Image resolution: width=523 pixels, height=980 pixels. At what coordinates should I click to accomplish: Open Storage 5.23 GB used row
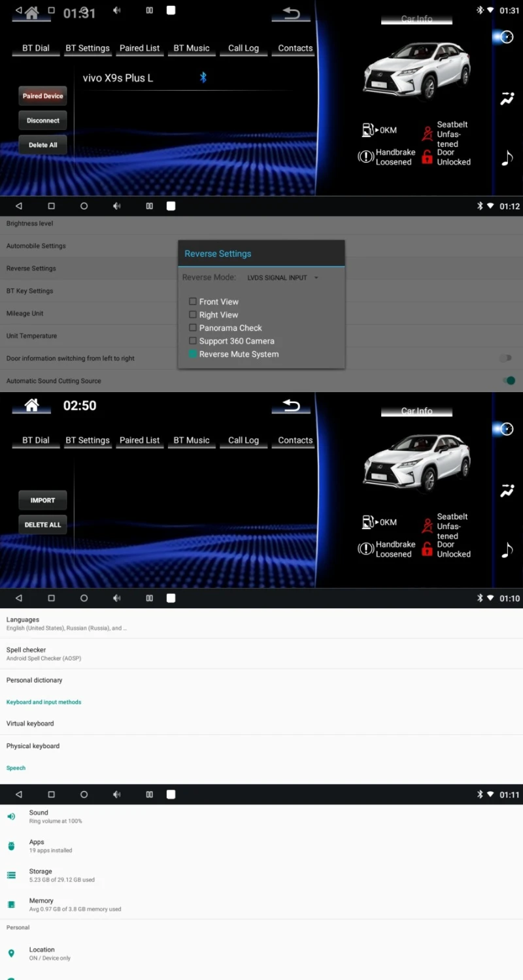pyautogui.click(x=261, y=875)
